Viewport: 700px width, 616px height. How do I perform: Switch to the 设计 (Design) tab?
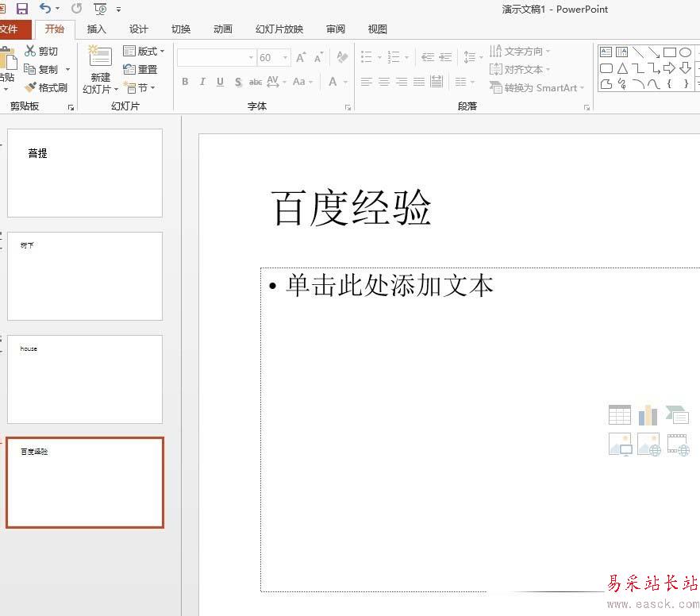(x=138, y=29)
